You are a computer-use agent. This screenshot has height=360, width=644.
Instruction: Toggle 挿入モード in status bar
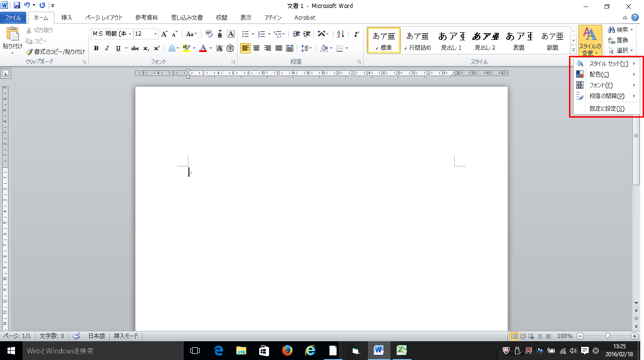[126, 336]
